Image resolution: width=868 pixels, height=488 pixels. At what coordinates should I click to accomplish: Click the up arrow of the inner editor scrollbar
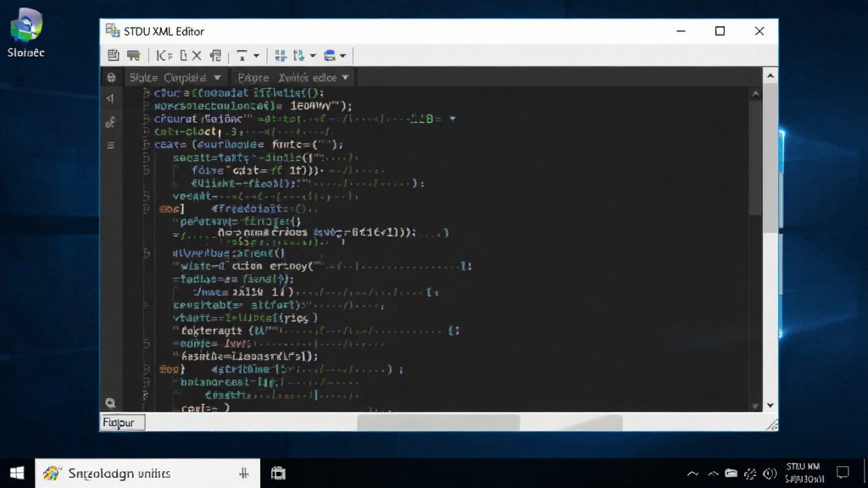tap(755, 95)
